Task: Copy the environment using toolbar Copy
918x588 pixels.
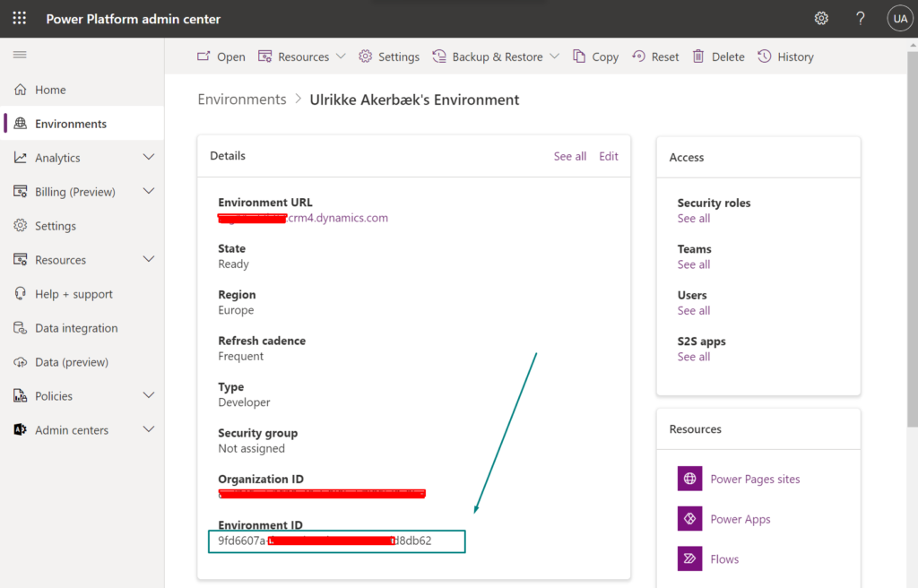Action: coord(595,56)
